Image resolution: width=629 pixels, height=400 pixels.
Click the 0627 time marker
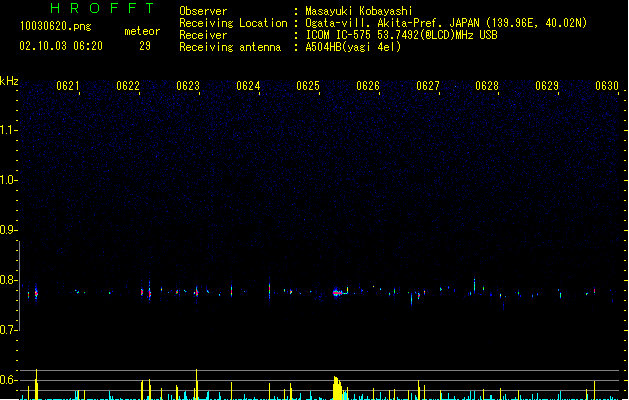click(x=428, y=86)
